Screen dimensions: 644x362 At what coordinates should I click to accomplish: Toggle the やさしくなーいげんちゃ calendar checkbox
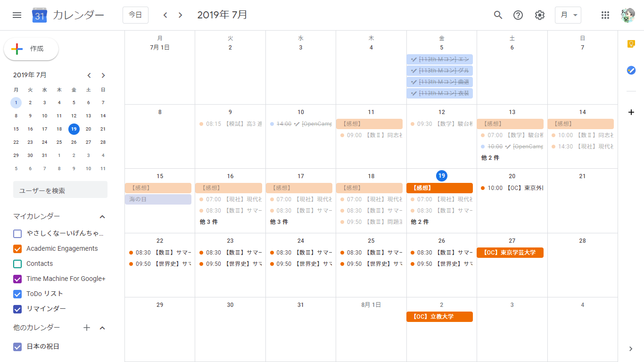click(17, 233)
